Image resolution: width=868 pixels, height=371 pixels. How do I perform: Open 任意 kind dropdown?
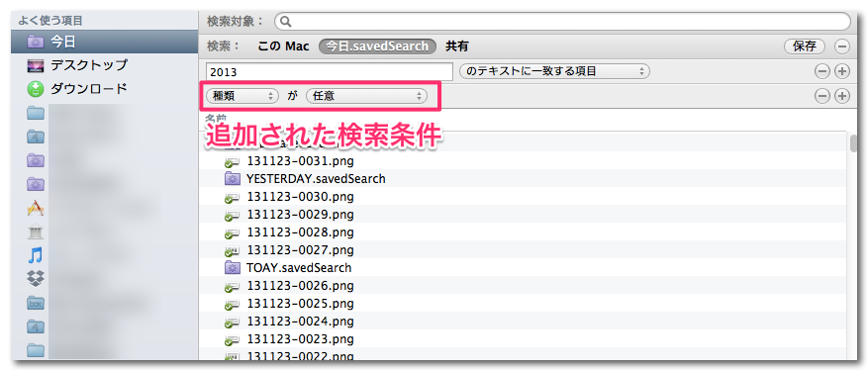coord(367,96)
